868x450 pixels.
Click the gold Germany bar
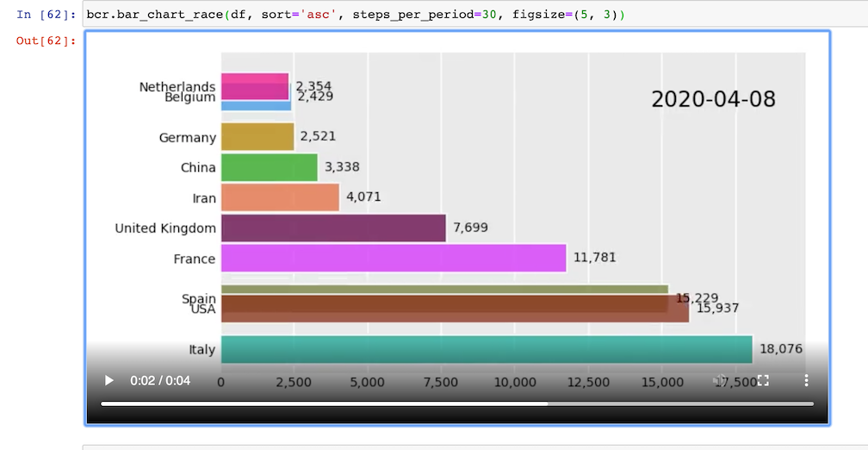[x=257, y=136]
